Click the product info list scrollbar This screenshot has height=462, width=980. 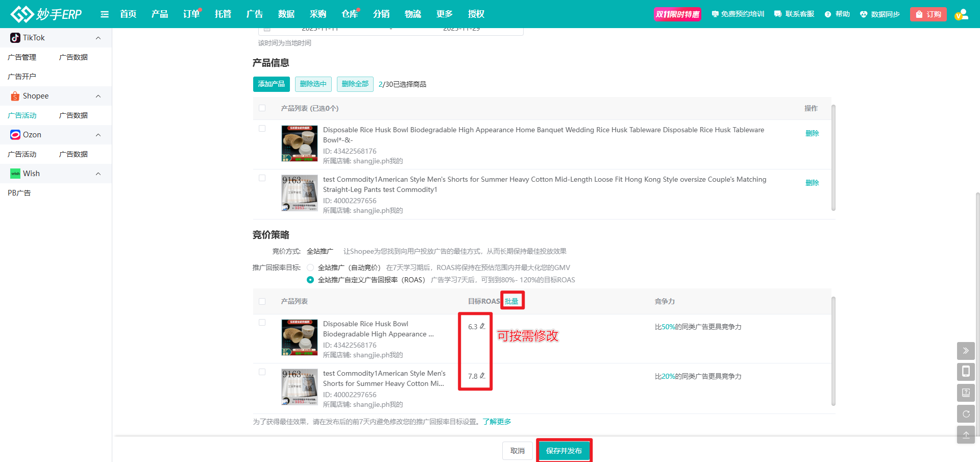pyautogui.click(x=834, y=158)
